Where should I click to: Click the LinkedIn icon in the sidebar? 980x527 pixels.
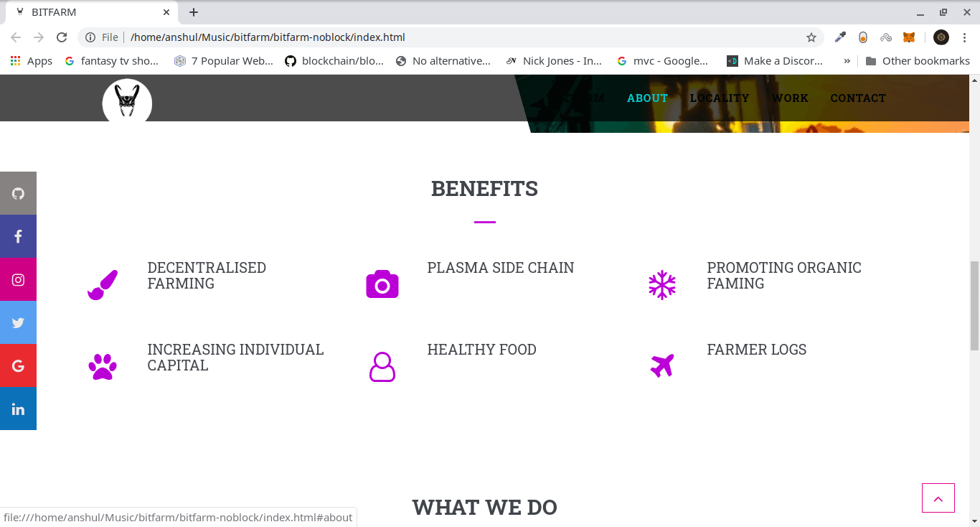(18, 409)
